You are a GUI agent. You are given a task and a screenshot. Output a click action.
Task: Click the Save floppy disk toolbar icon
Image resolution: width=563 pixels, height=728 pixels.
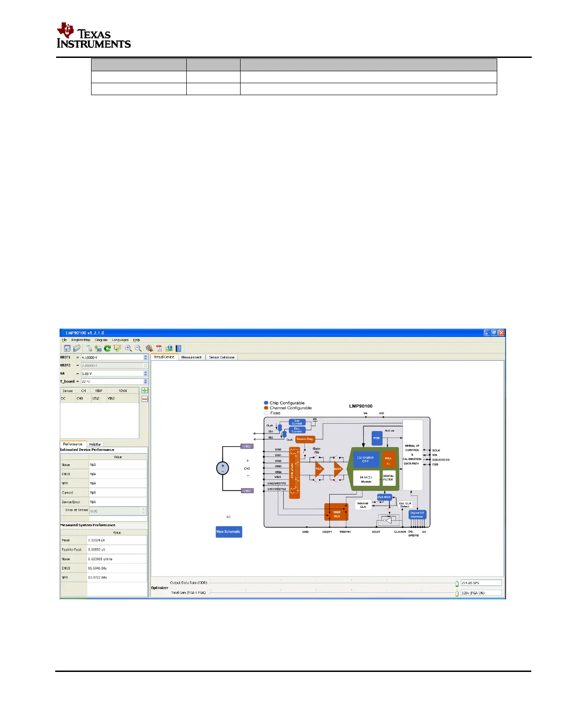pos(67,348)
